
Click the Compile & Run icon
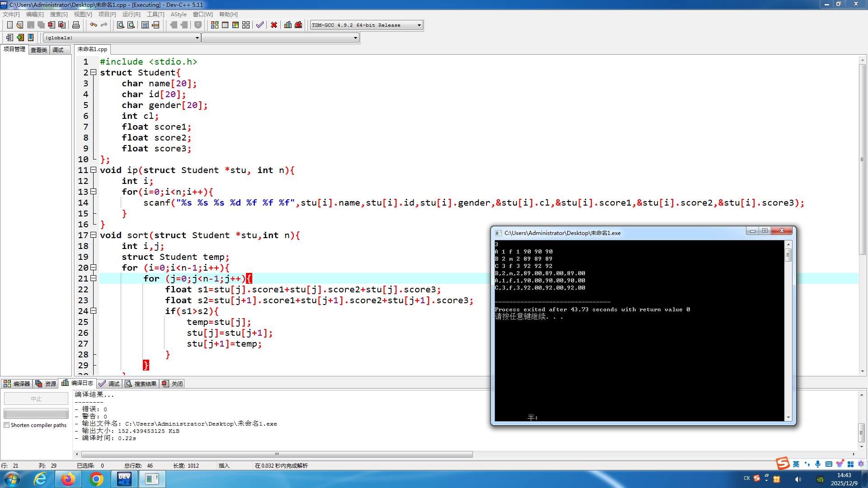(x=236, y=25)
